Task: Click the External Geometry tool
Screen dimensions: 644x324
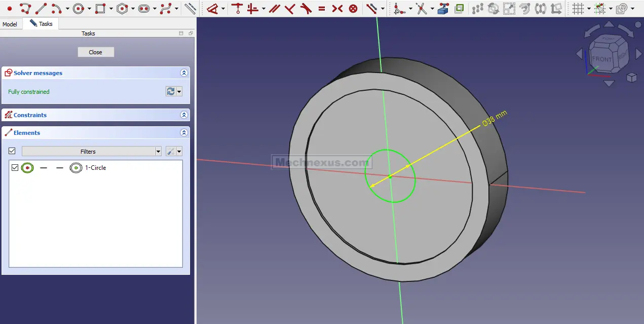Action: (x=443, y=8)
